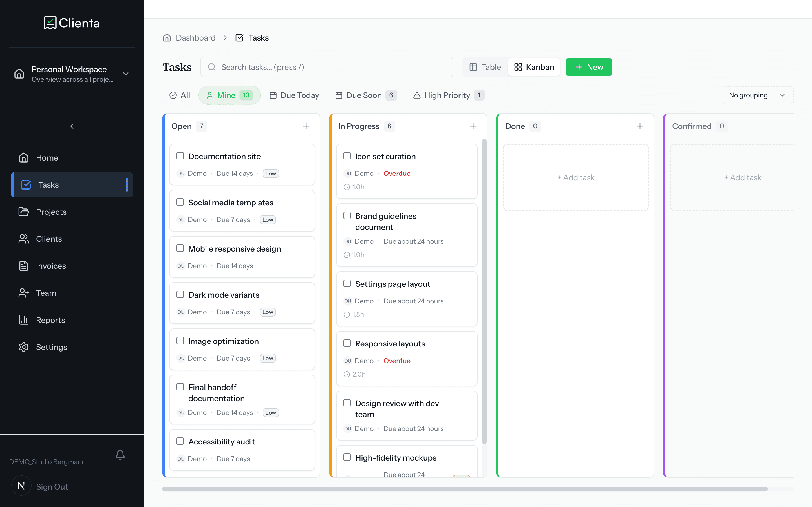The height and width of the screenshot is (507, 812).
Task: Open the Home section in the sidebar
Action: point(47,158)
